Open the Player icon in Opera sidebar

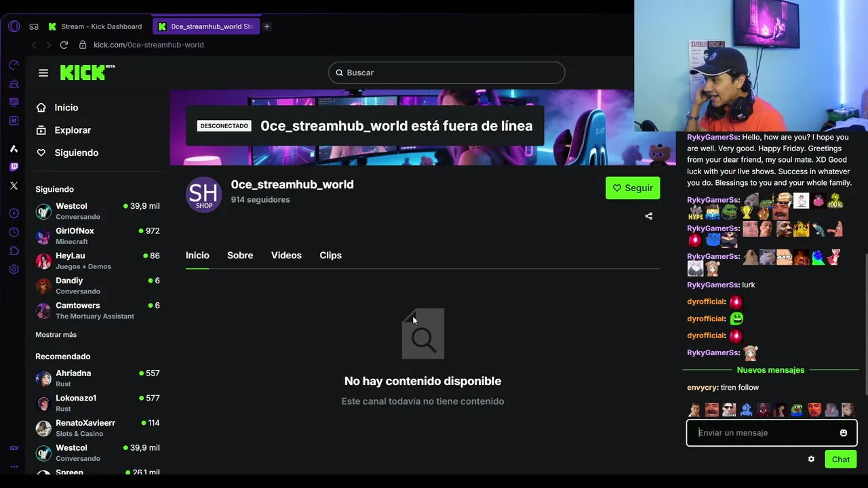click(14, 213)
